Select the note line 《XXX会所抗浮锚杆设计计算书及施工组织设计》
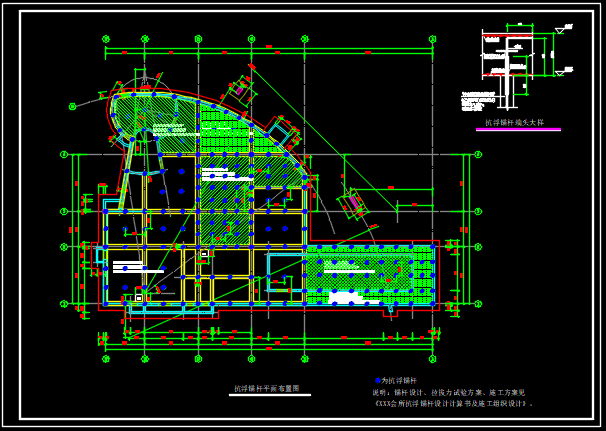606x431 pixels. click(454, 404)
